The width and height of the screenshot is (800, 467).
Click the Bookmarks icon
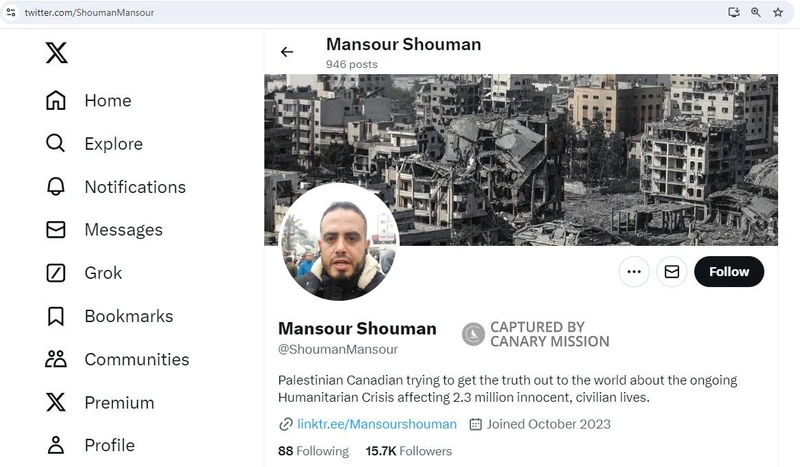pyautogui.click(x=56, y=316)
